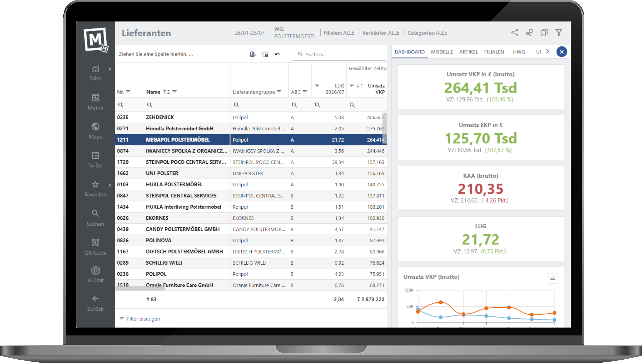The height and width of the screenshot is (363, 644).
Task: Open the Sales section in sidebar
Action: tap(95, 73)
